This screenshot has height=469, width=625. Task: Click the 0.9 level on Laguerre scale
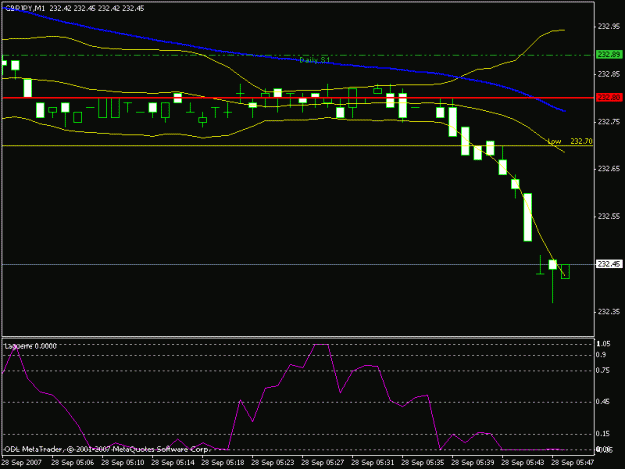[x=601, y=355]
